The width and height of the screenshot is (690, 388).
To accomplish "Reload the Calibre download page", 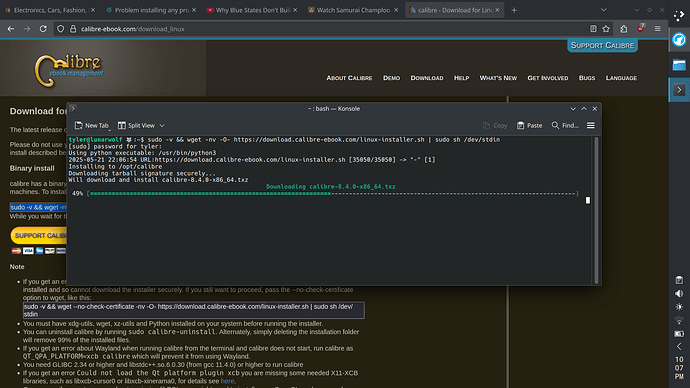I will pyautogui.click(x=43, y=29).
